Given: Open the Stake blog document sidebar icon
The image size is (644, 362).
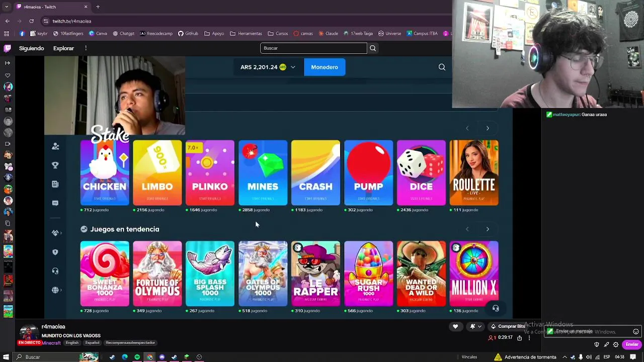Looking at the screenshot, I should click(x=55, y=184).
